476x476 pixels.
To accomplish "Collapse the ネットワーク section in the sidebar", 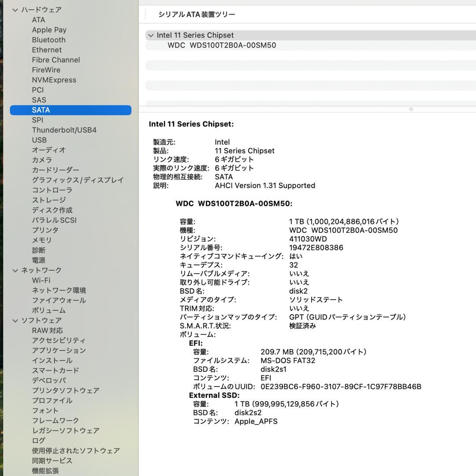I will click(x=16, y=270).
